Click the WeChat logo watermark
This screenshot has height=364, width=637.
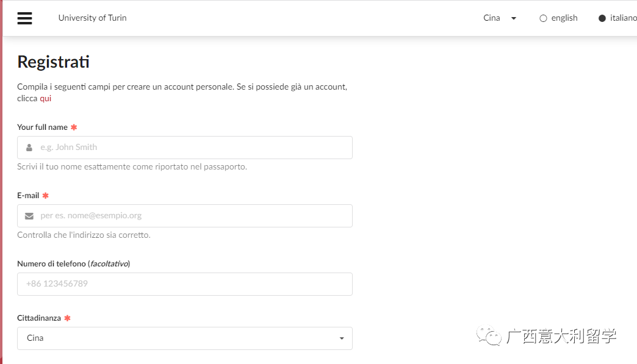pos(489,335)
